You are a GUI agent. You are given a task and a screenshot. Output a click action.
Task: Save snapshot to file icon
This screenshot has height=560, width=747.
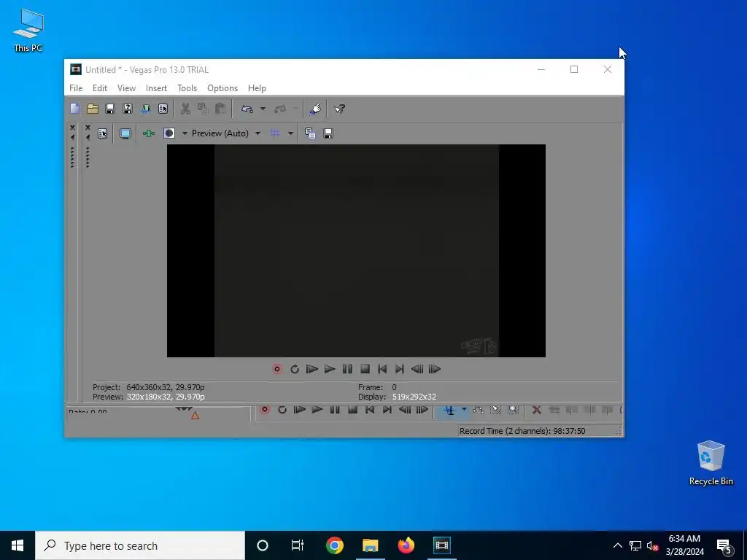point(328,133)
